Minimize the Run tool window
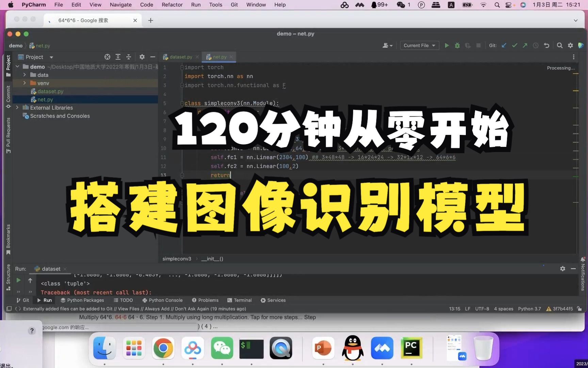The image size is (588, 368). tap(573, 269)
